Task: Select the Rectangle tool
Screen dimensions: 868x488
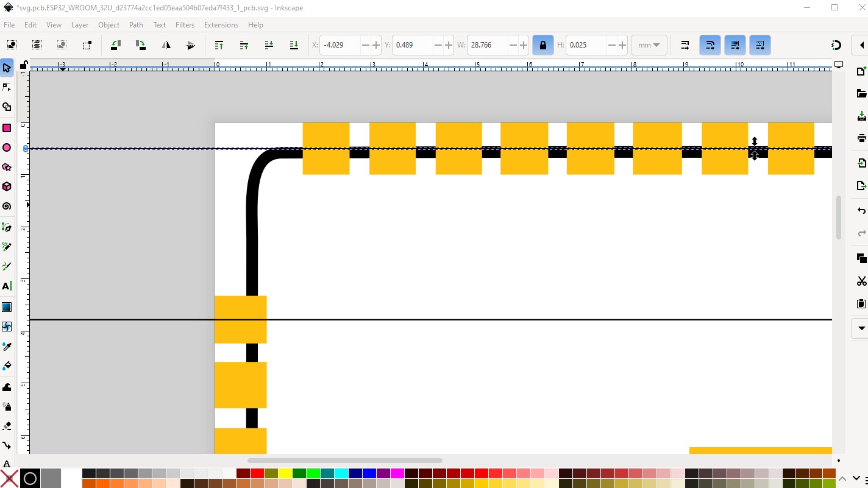Action: 7,128
